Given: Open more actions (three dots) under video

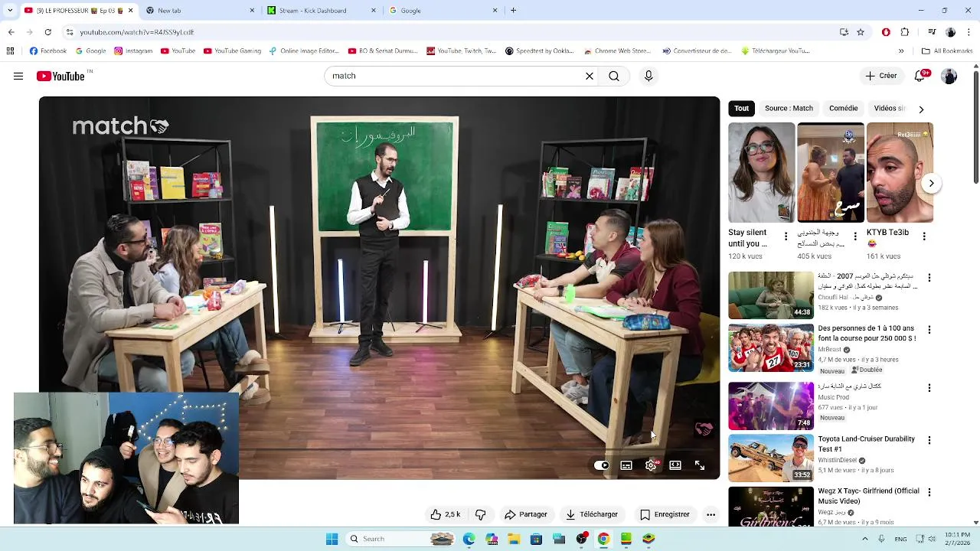Looking at the screenshot, I should pos(710,514).
